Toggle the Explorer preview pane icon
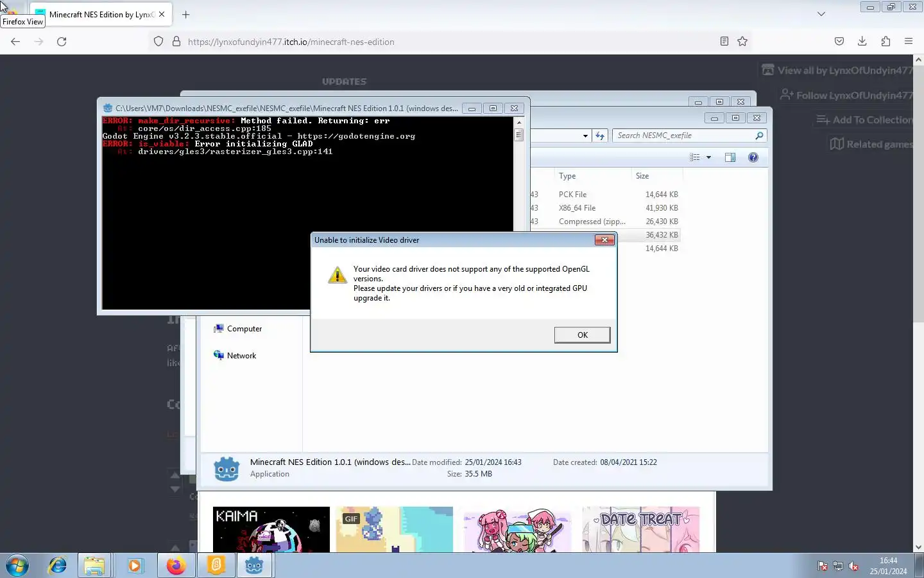The width and height of the screenshot is (924, 578). pyautogui.click(x=730, y=157)
